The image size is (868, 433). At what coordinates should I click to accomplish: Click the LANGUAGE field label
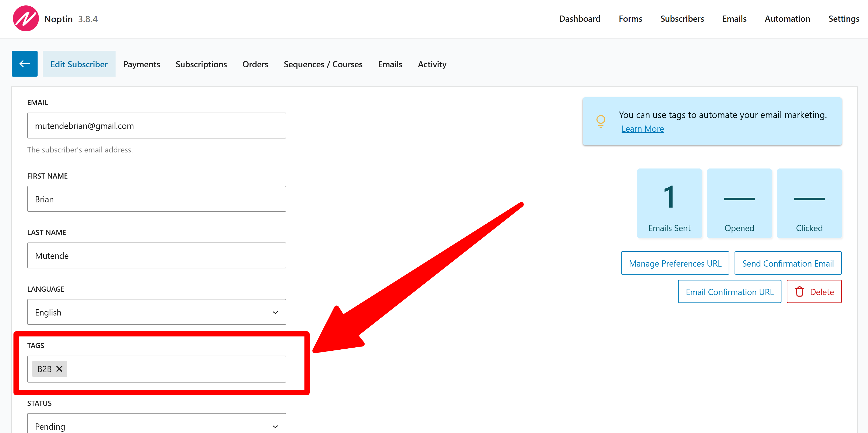tap(46, 289)
